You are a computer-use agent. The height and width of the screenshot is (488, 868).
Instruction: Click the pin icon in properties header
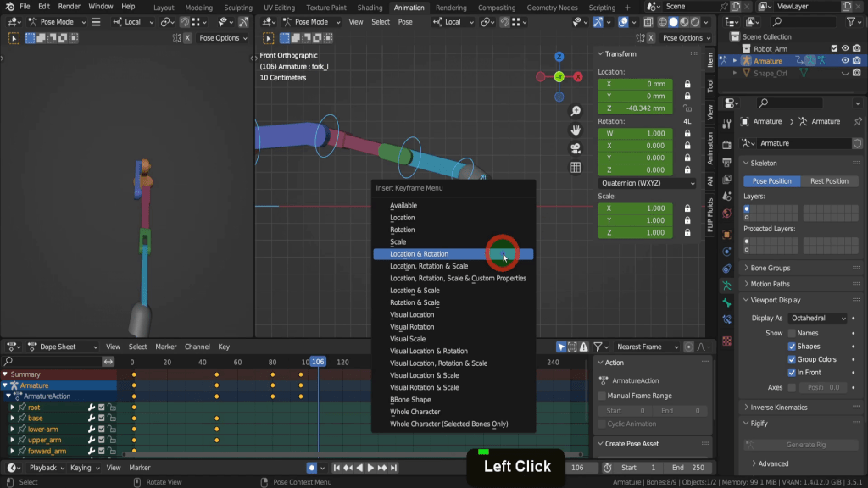click(858, 121)
